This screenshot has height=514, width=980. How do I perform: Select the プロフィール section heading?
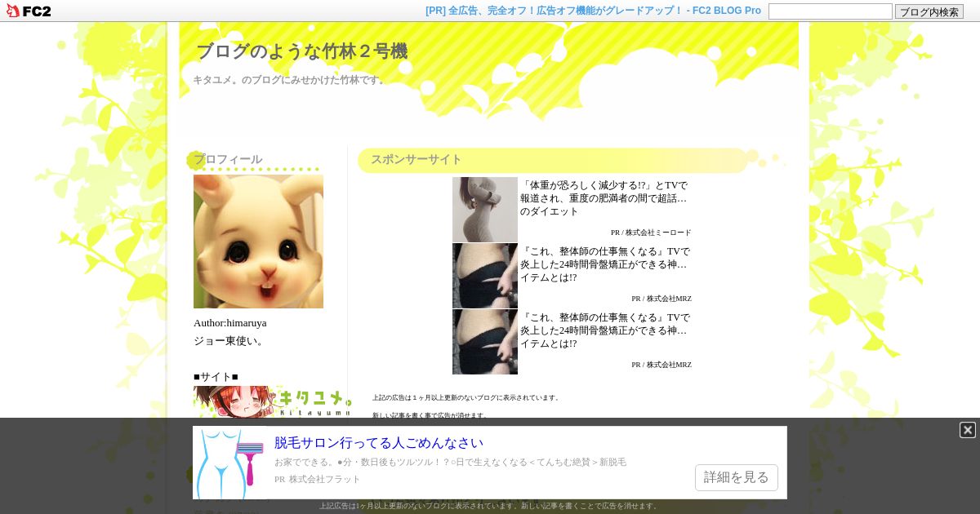(228, 159)
